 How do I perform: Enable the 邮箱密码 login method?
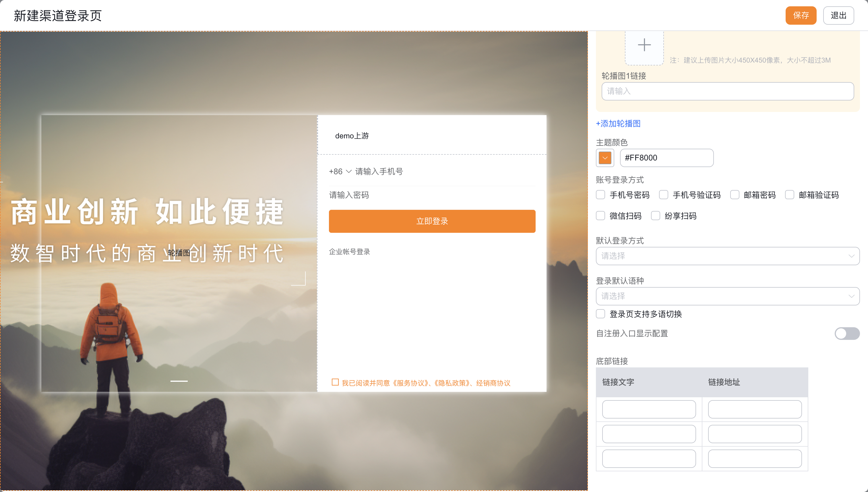(735, 195)
